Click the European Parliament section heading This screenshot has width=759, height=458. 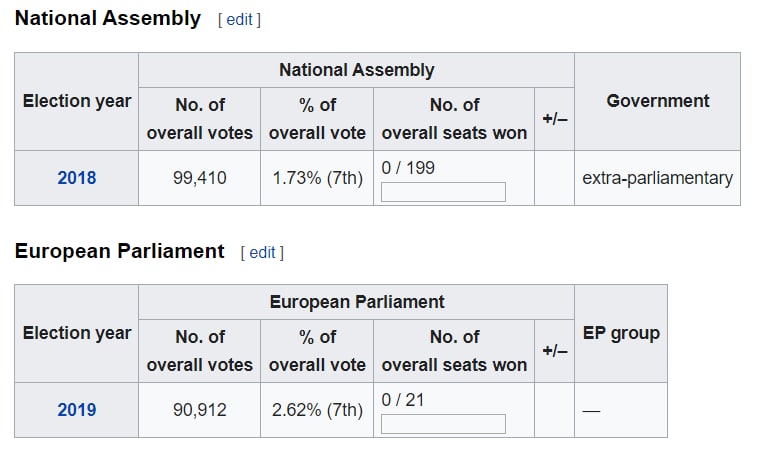click(120, 251)
